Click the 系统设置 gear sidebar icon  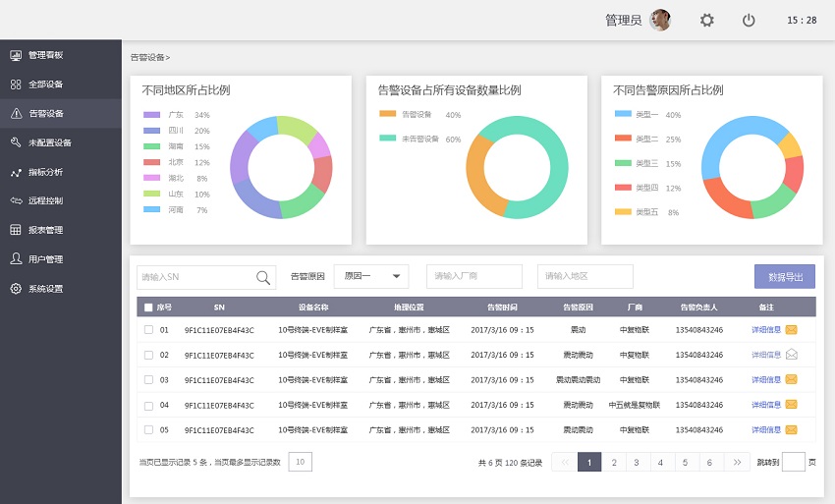16,288
